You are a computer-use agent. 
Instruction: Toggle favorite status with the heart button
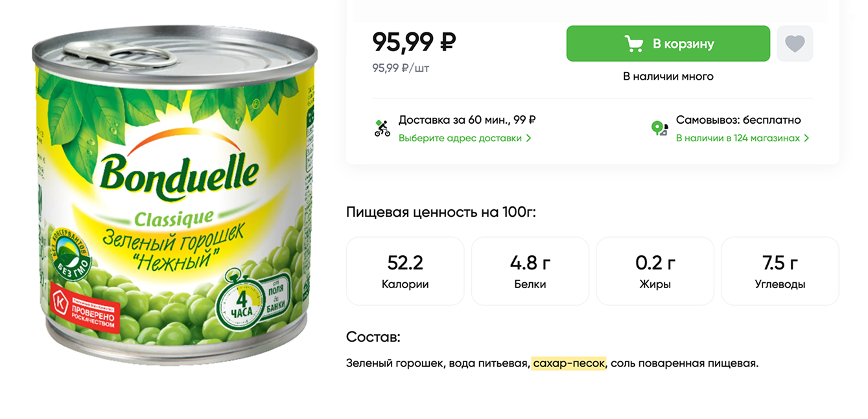click(795, 43)
